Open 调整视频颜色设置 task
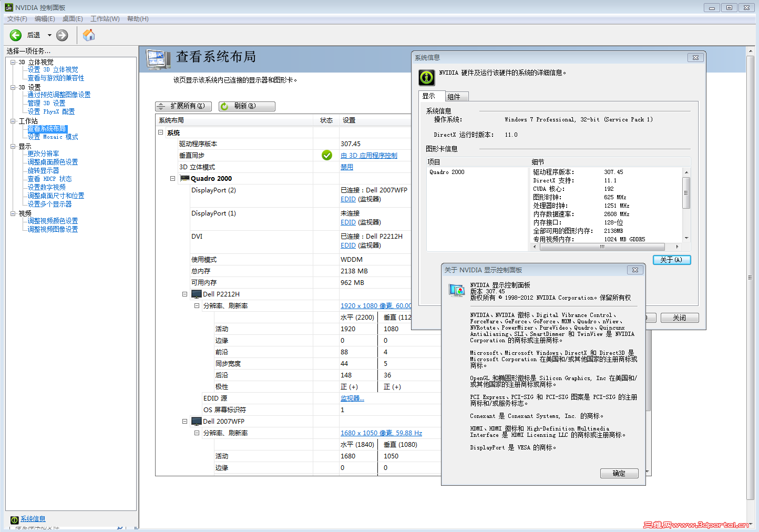This screenshot has width=759, height=532. (53, 221)
